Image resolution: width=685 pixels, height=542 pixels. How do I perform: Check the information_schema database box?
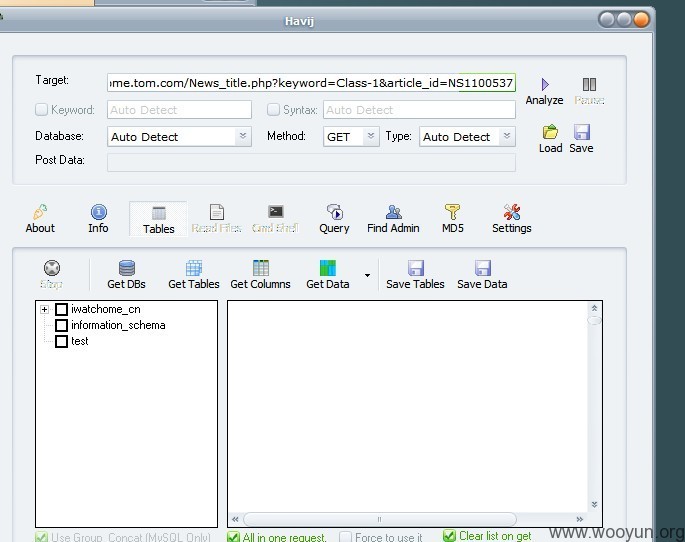coord(61,325)
